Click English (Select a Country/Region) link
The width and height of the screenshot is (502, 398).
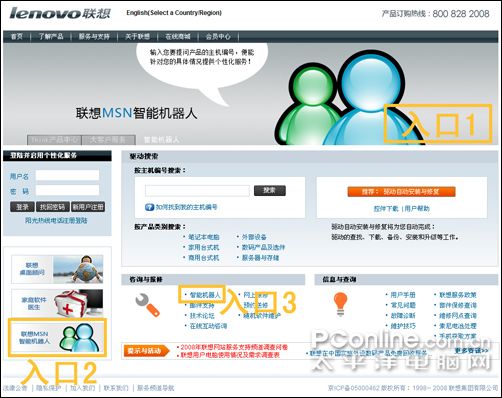[x=174, y=13]
